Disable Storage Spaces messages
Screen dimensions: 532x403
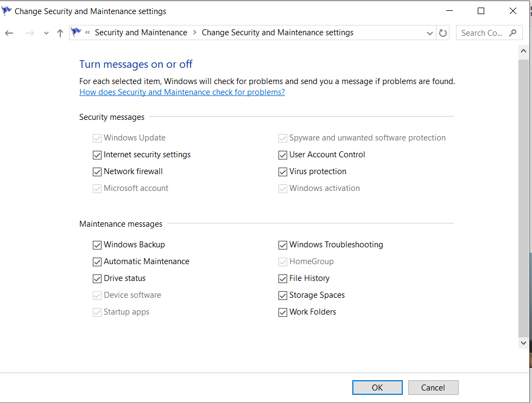(283, 296)
